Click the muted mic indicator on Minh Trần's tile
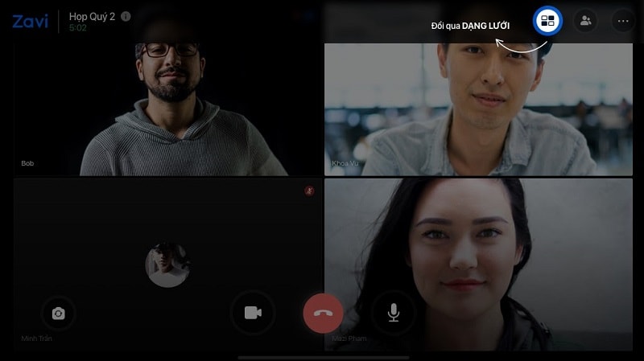The width and height of the screenshot is (644, 361). tap(309, 191)
